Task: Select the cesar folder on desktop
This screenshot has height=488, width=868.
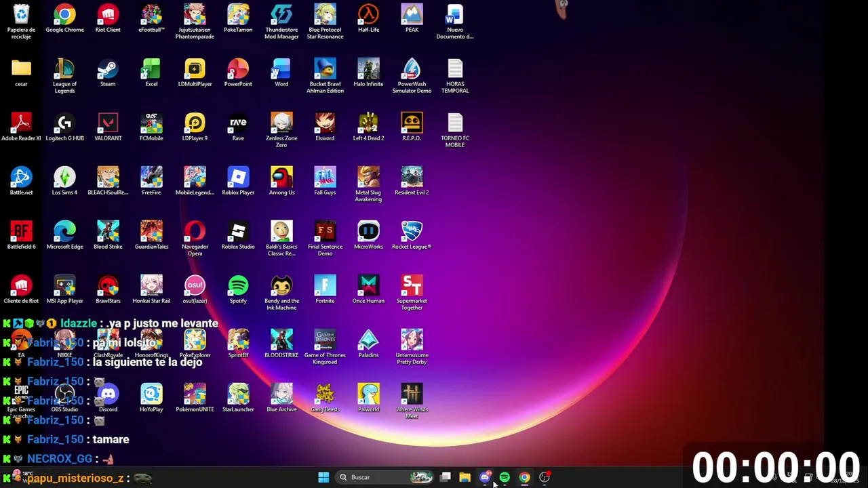Action: [21, 73]
